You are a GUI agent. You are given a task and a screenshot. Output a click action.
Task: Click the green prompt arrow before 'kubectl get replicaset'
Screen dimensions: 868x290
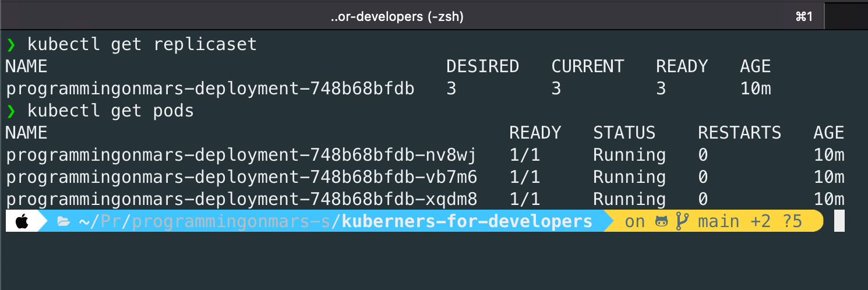tap(11, 45)
